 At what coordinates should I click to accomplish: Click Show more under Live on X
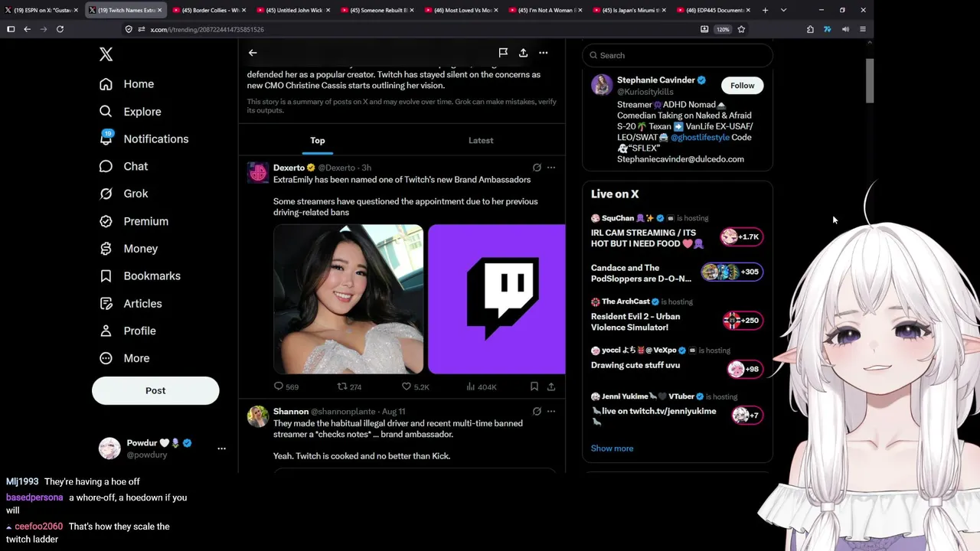tap(612, 448)
